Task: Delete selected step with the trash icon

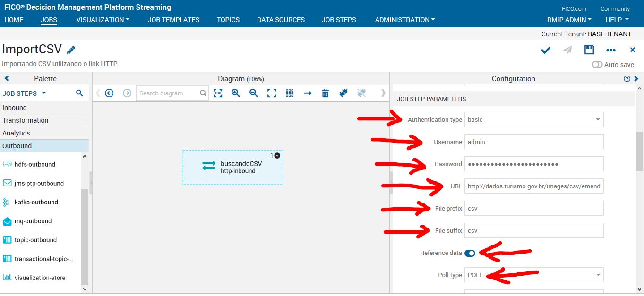Action: (325, 93)
